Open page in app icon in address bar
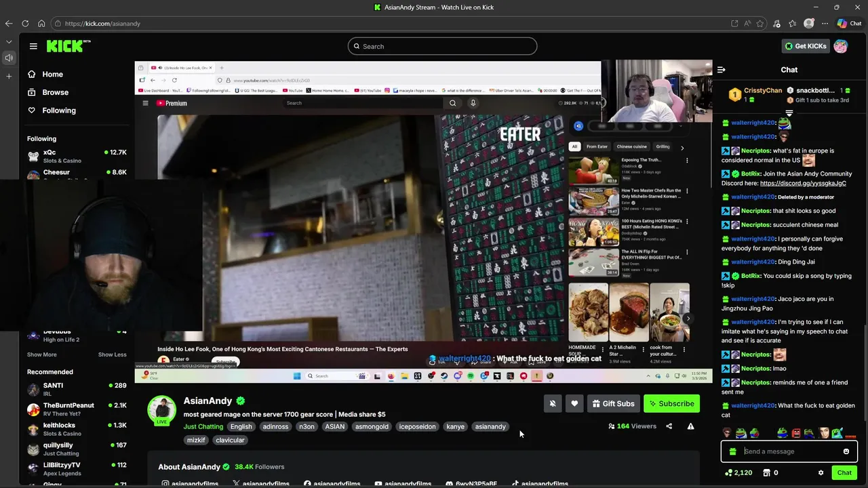Image resolution: width=868 pixels, height=488 pixels. click(734, 24)
